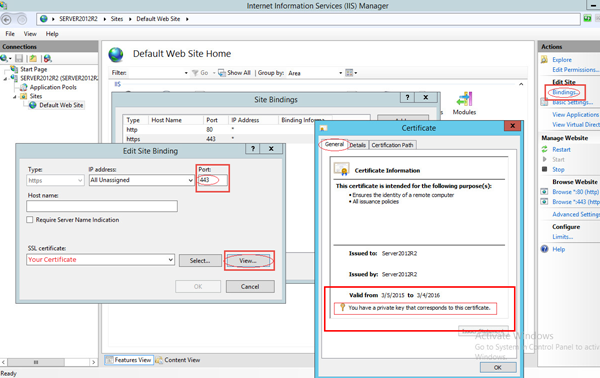Click the Help question mark icon in Actions
Image resolution: width=600 pixels, height=378 pixels.
545,249
